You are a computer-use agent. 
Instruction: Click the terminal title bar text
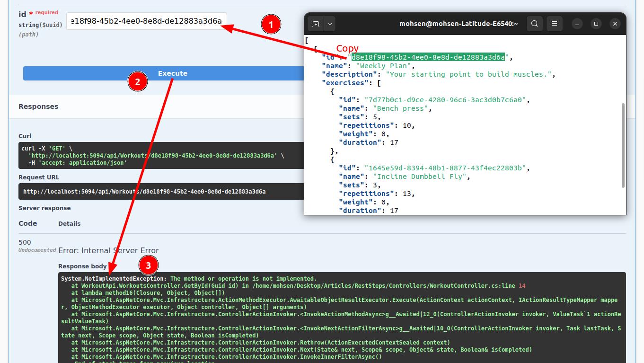pyautogui.click(x=458, y=24)
